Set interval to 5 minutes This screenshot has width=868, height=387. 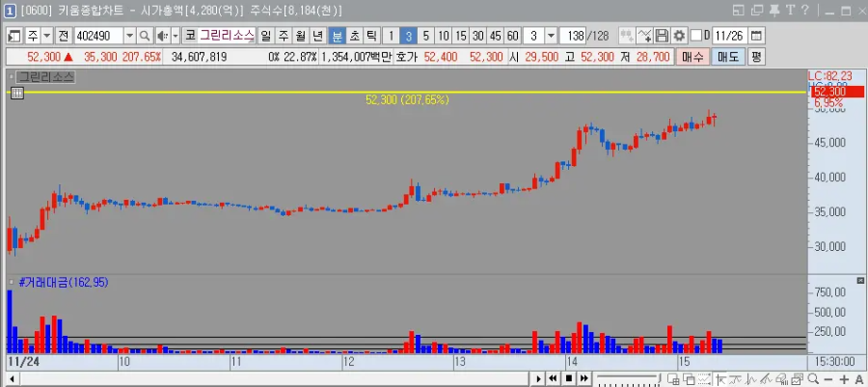coord(425,36)
